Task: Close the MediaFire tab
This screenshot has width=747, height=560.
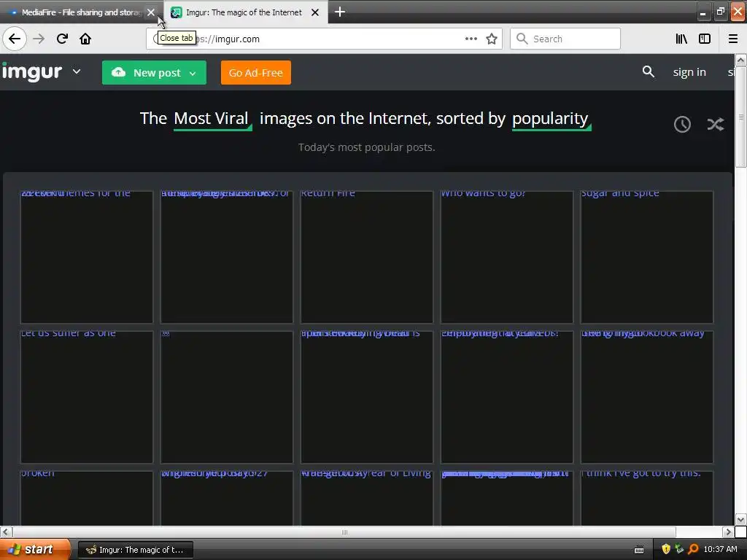Action: tap(151, 12)
